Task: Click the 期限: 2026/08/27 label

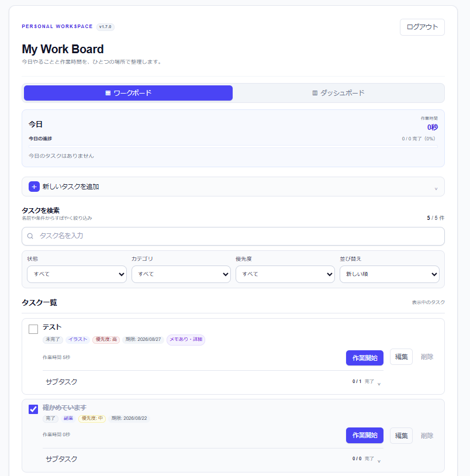Action: (x=143, y=339)
